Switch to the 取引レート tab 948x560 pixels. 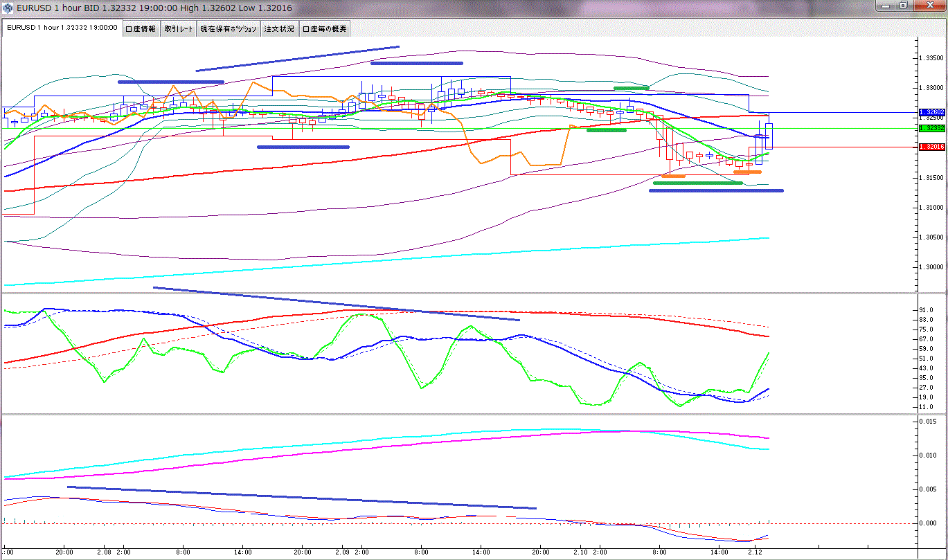(179, 28)
